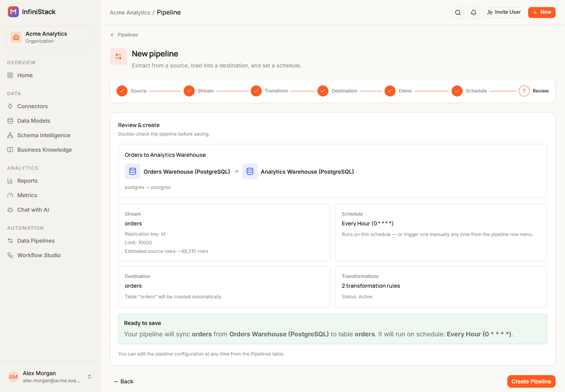The height and width of the screenshot is (392, 565).
Task: Navigate to Metrics
Action: point(50,195)
